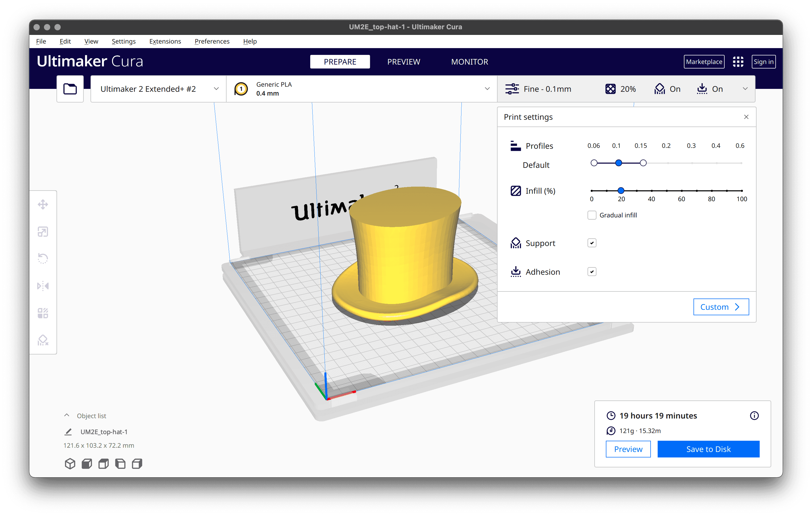Click Save to Disk button
Viewport: 812px width, 516px height.
coord(708,449)
